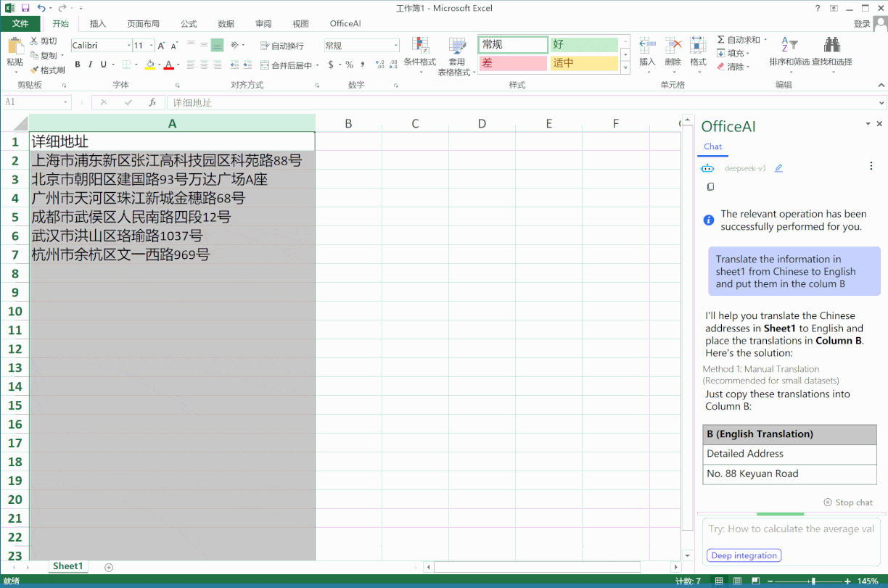Open Find and Select binoculars icon
The width and height of the screenshot is (888, 588).
pyautogui.click(x=831, y=46)
